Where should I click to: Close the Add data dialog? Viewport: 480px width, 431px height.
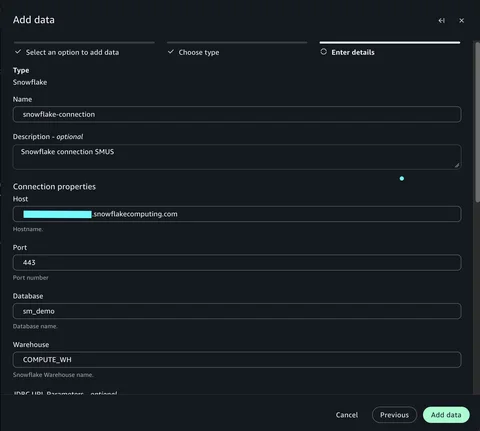pyautogui.click(x=461, y=21)
